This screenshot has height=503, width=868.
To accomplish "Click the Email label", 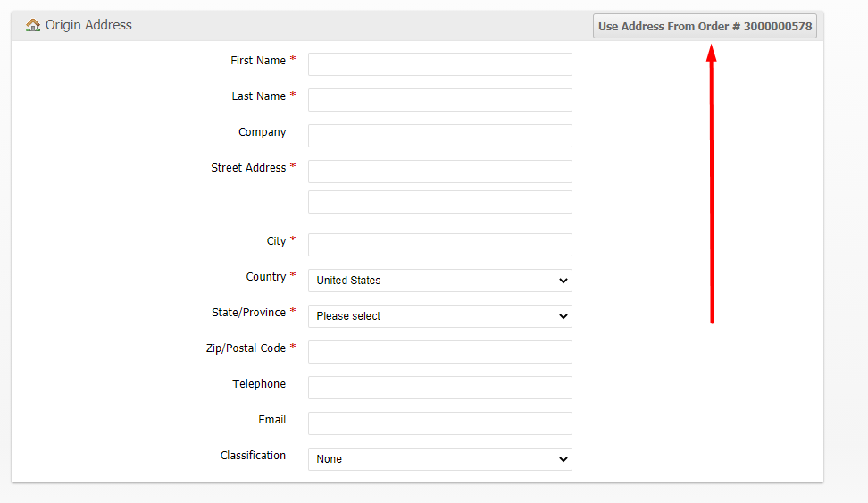I will click(271, 419).
